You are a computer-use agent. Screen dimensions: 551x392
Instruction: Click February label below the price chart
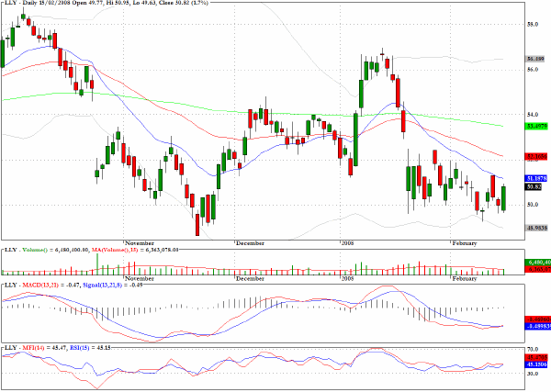pos(464,243)
